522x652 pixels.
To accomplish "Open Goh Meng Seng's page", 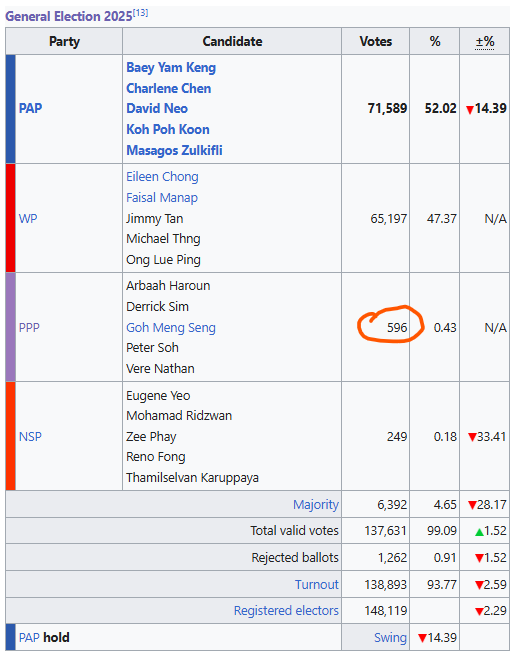I will pyautogui.click(x=171, y=328).
